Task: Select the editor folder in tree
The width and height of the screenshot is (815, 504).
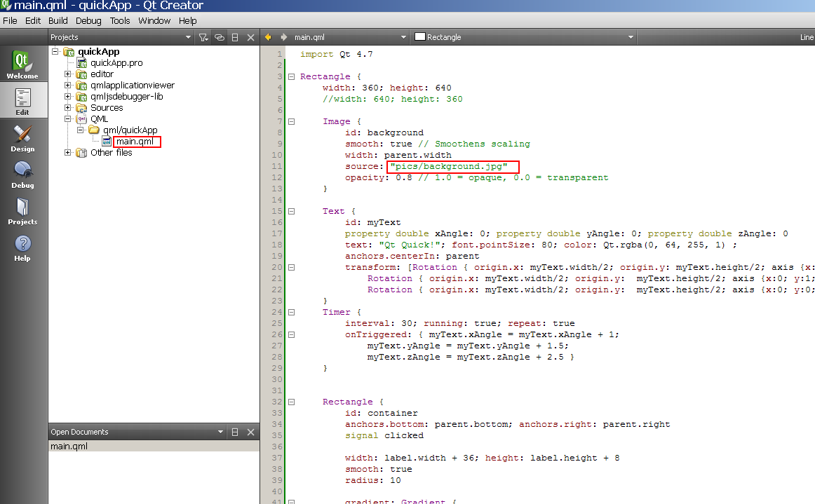Action: click(x=102, y=74)
